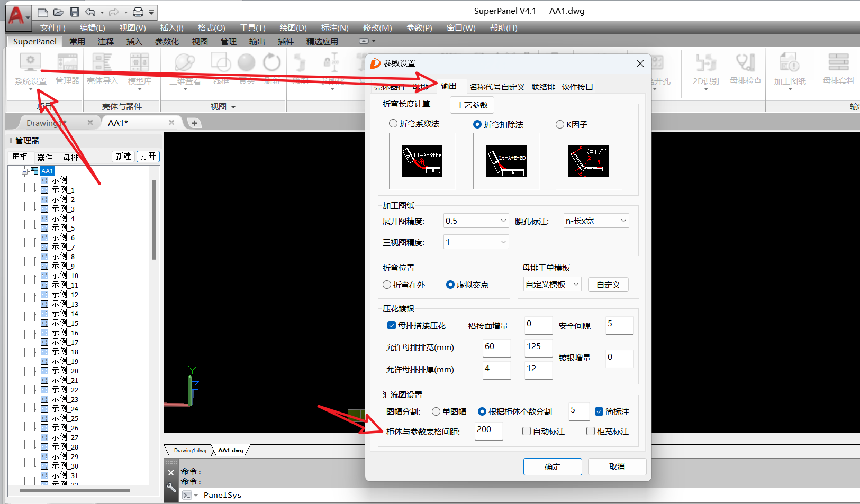This screenshot has width=860, height=504.
Task: Click the 2D识别 ribbon icon
Action: [705, 62]
